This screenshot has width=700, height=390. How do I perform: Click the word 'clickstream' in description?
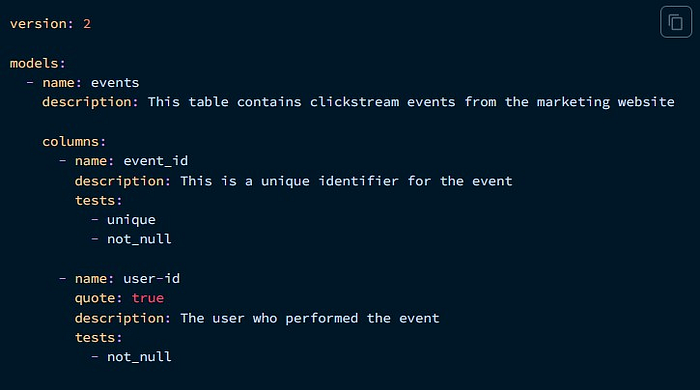(x=354, y=102)
